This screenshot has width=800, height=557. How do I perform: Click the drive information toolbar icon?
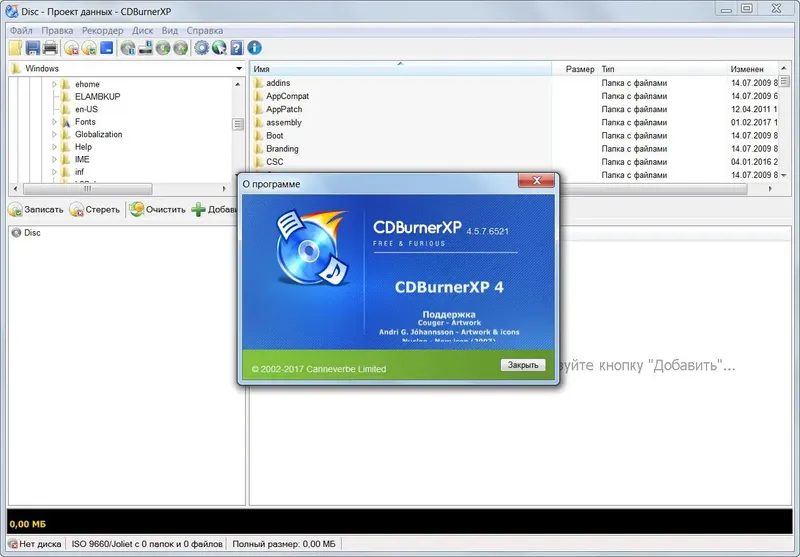click(145, 48)
